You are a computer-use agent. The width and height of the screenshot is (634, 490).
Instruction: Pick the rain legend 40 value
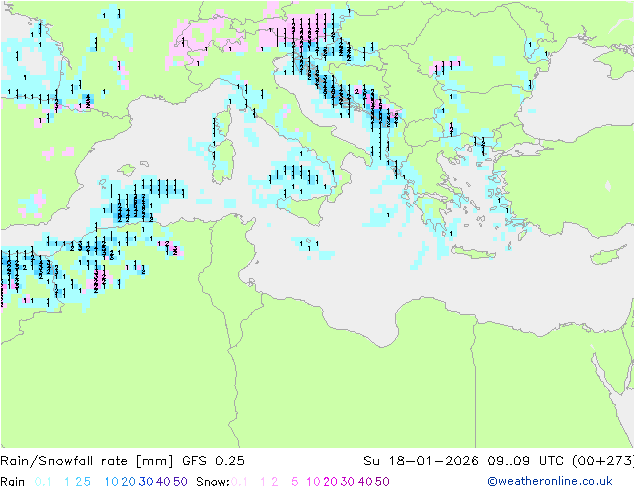click(163, 482)
